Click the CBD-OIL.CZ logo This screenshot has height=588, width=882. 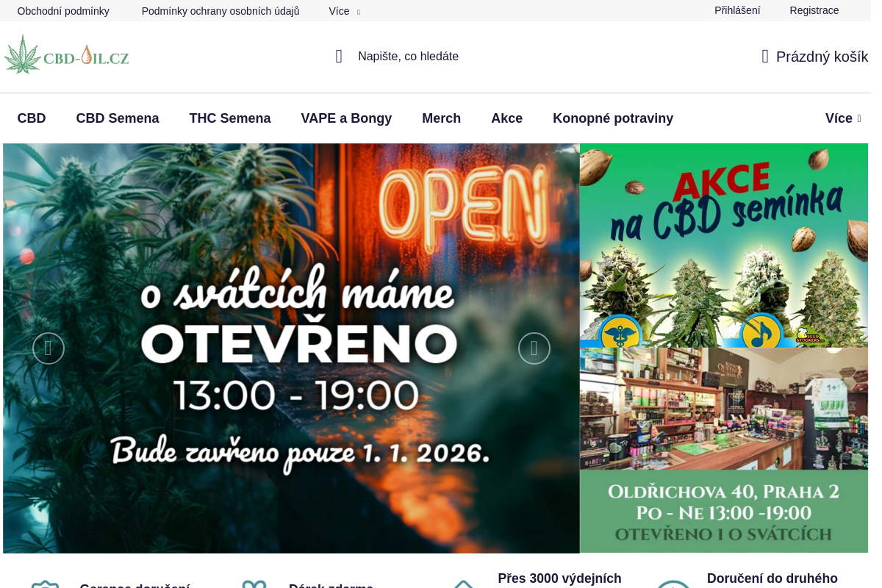pyautogui.click(x=67, y=55)
